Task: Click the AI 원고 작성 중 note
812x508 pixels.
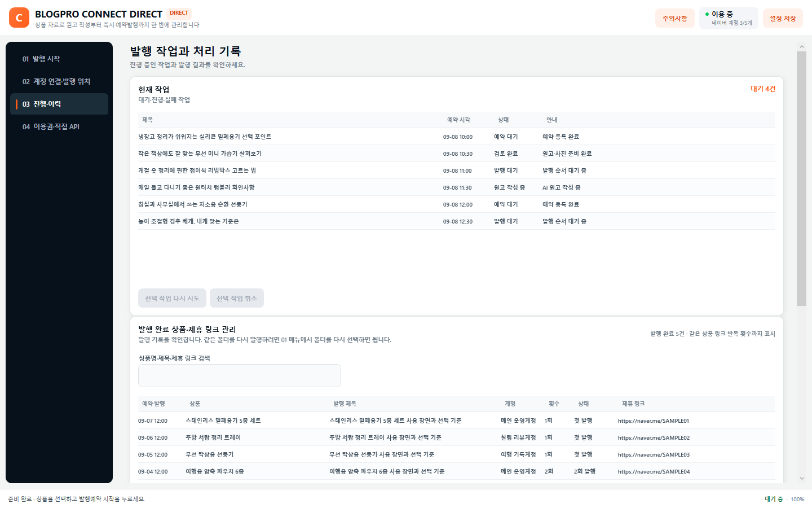Action: [561, 187]
